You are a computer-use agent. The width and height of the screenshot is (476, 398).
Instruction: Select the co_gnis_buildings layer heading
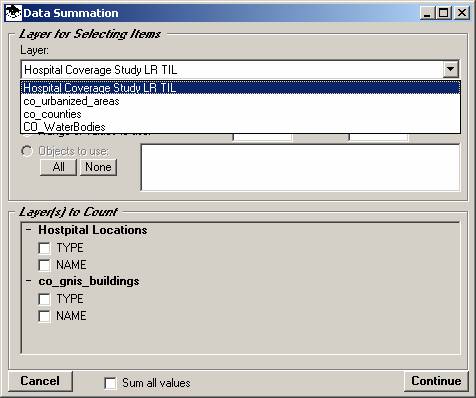(x=89, y=281)
